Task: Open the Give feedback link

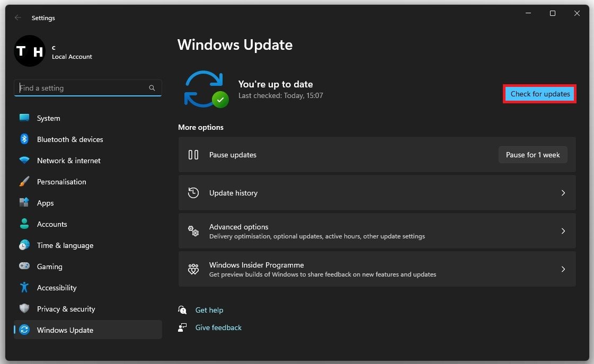Action: pyautogui.click(x=218, y=327)
